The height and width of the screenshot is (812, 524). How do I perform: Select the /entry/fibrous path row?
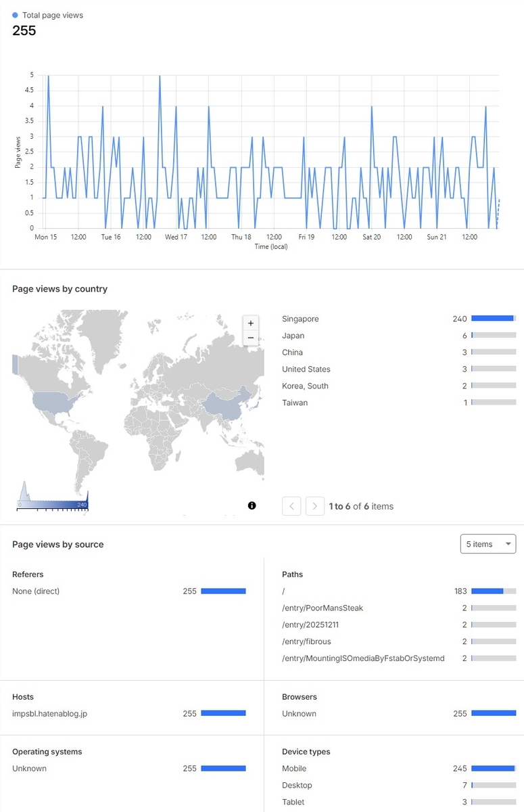tap(399, 641)
